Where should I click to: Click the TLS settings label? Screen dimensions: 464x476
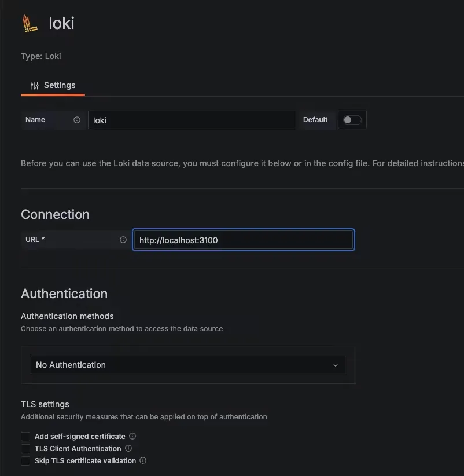pos(45,404)
